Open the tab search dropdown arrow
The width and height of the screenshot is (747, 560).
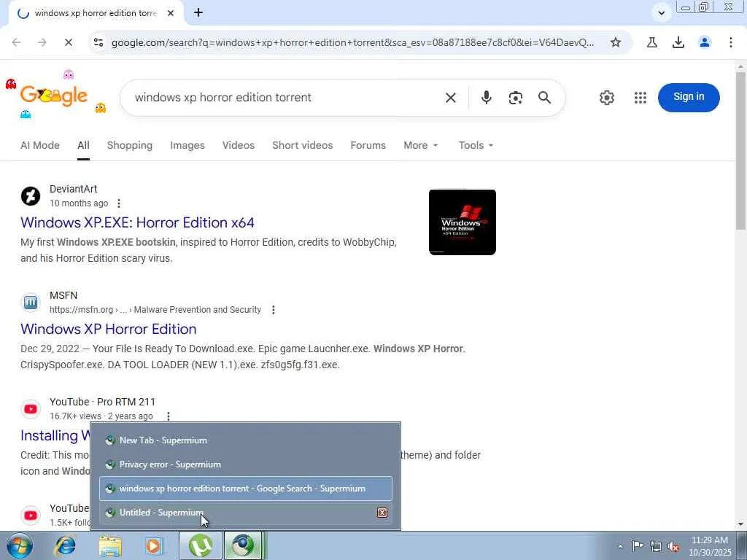[661, 13]
